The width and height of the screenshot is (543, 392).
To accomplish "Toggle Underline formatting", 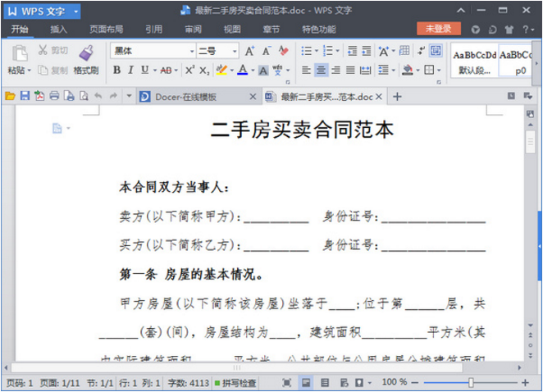I will (144, 71).
